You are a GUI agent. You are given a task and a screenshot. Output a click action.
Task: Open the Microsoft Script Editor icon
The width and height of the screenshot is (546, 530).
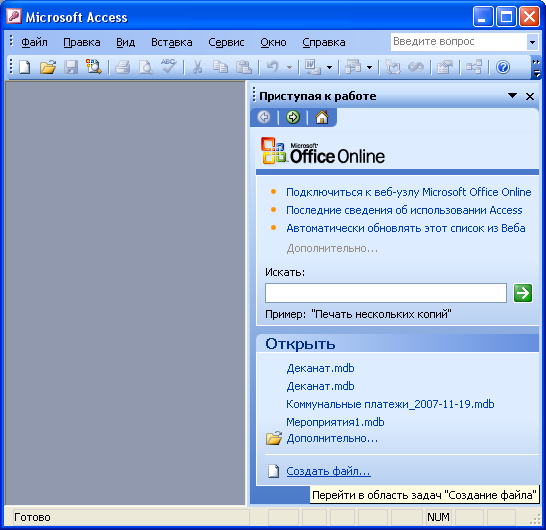(x=416, y=67)
